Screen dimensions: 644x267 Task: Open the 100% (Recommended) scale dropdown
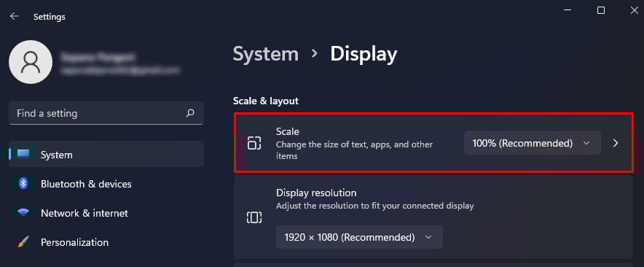533,143
